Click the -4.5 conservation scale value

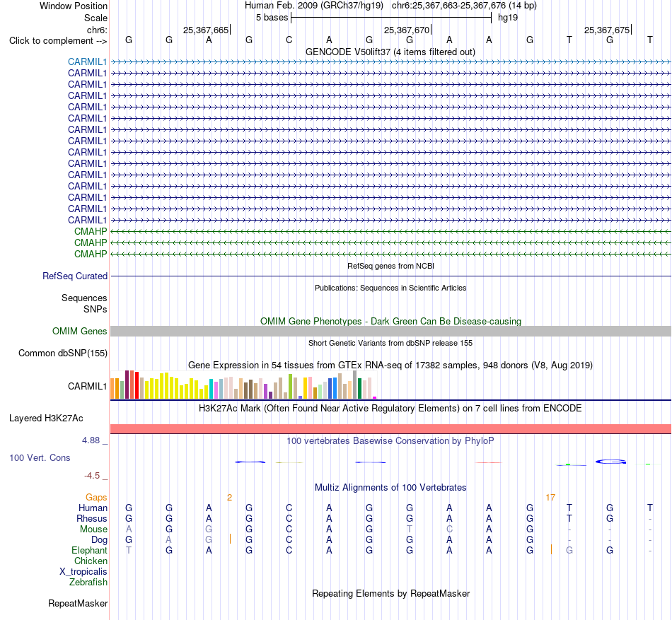point(92,476)
